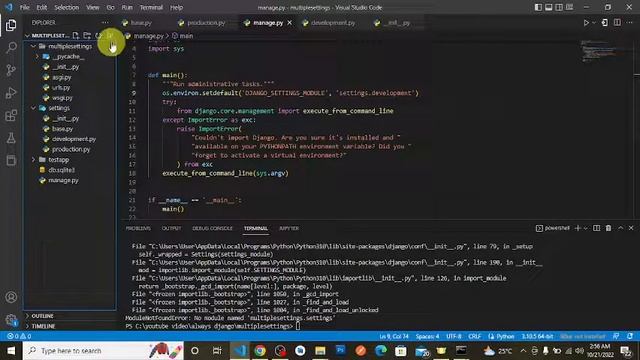Click the errors and warnings status item
Screen dimensions: 640x360
pyautogui.click(x=19, y=336)
